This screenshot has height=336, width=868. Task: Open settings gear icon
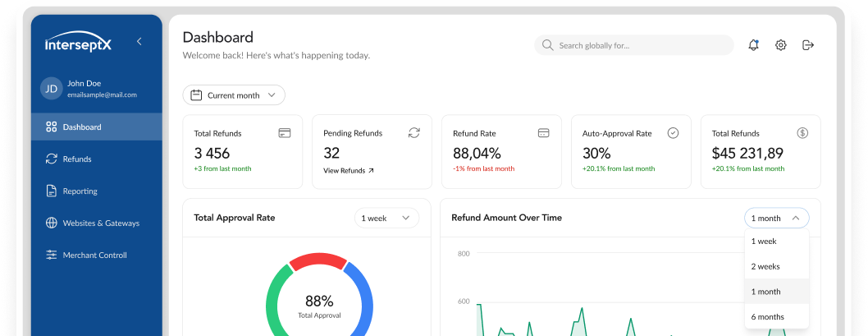(780, 45)
